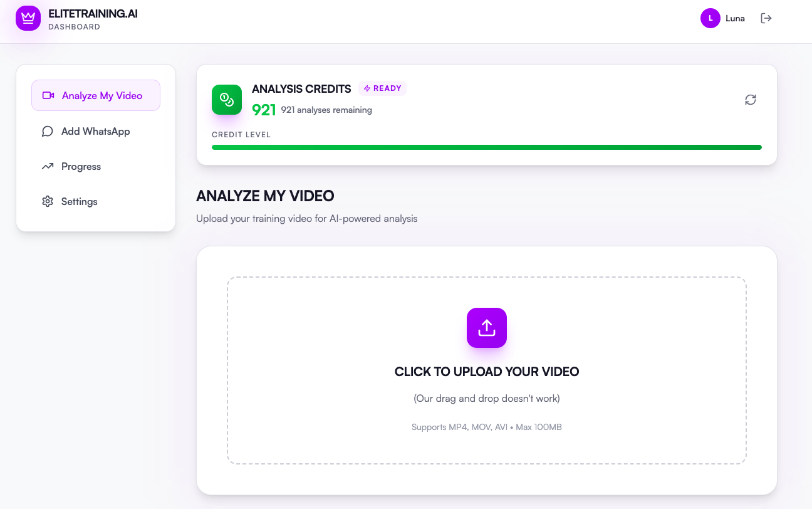Open the Analyze My Video section
This screenshot has width=812, height=509.
96,95
